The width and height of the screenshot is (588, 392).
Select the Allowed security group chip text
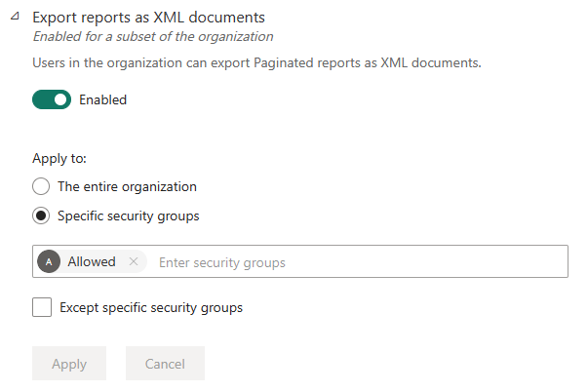(x=92, y=262)
